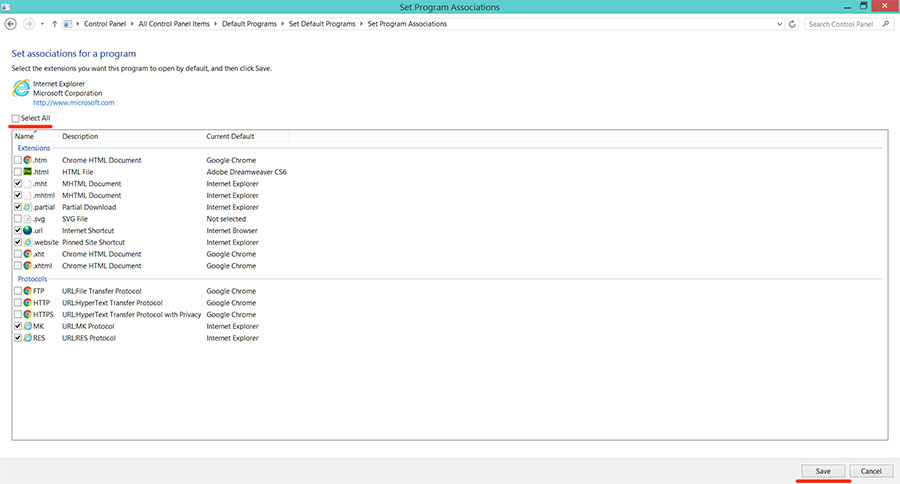Click the Save button

click(823, 471)
